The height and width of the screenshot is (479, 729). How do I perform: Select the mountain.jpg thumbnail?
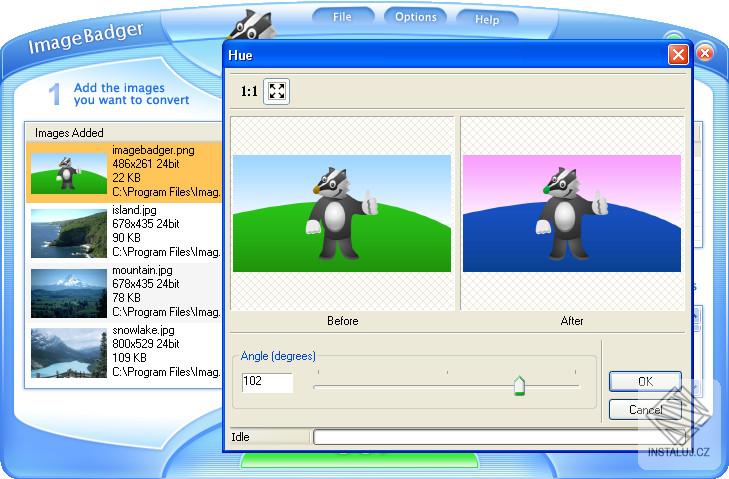click(x=69, y=293)
